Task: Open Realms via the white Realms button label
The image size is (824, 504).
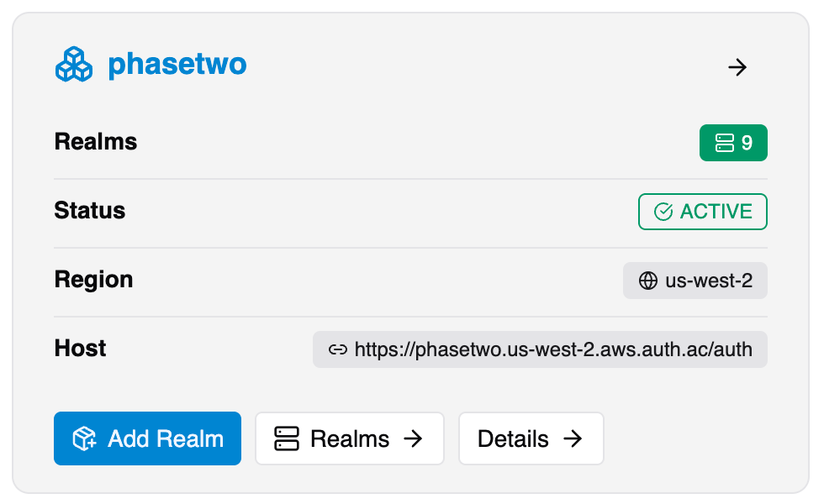Action: (350, 438)
